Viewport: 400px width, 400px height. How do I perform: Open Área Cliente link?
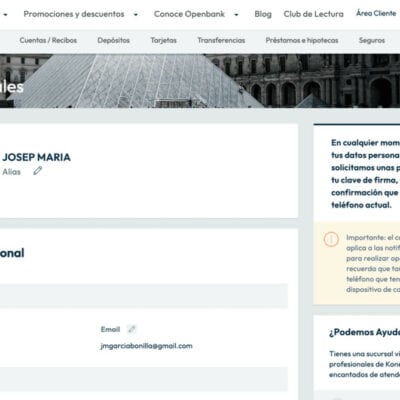click(x=376, y=13)
